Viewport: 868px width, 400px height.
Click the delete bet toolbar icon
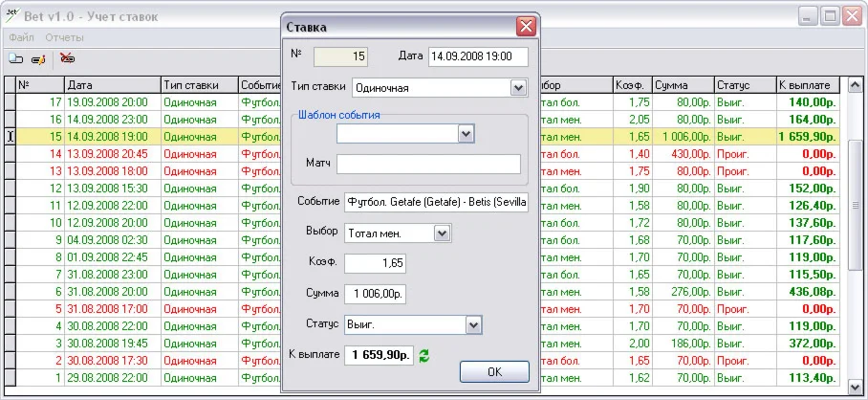(67, 58)
